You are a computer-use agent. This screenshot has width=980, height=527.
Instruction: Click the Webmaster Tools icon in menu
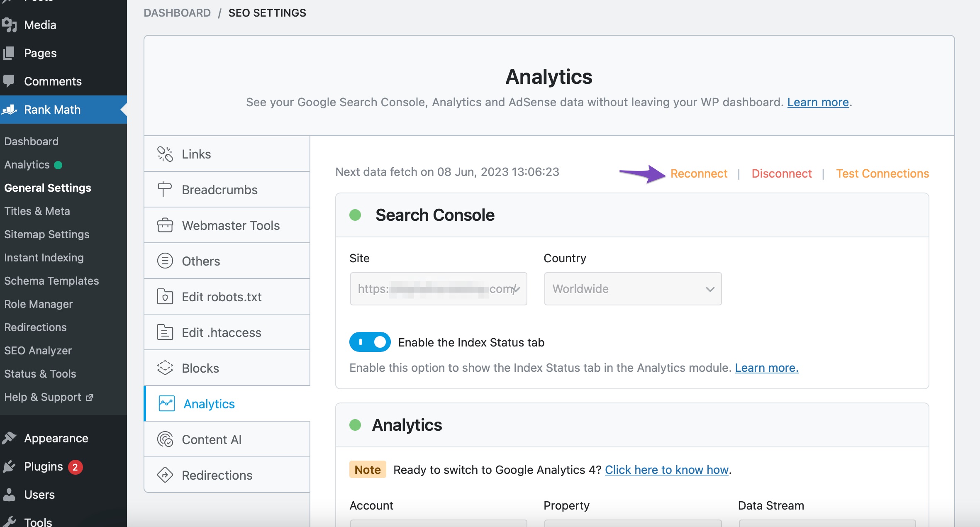pos(165,225)
